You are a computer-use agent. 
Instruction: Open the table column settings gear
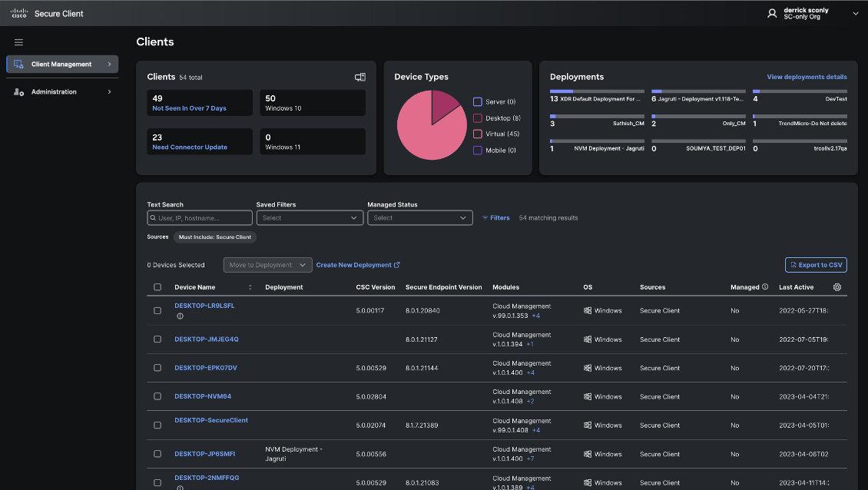point(837,287)
